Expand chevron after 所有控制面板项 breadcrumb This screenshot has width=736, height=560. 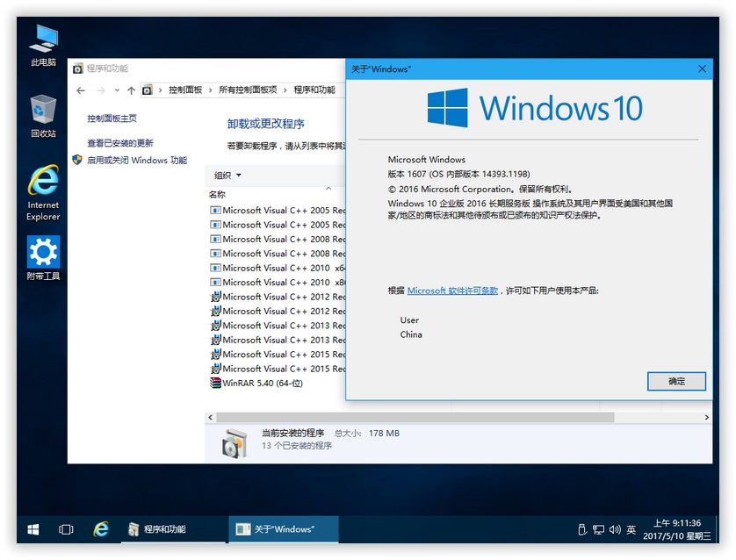[x=285, y=90]
